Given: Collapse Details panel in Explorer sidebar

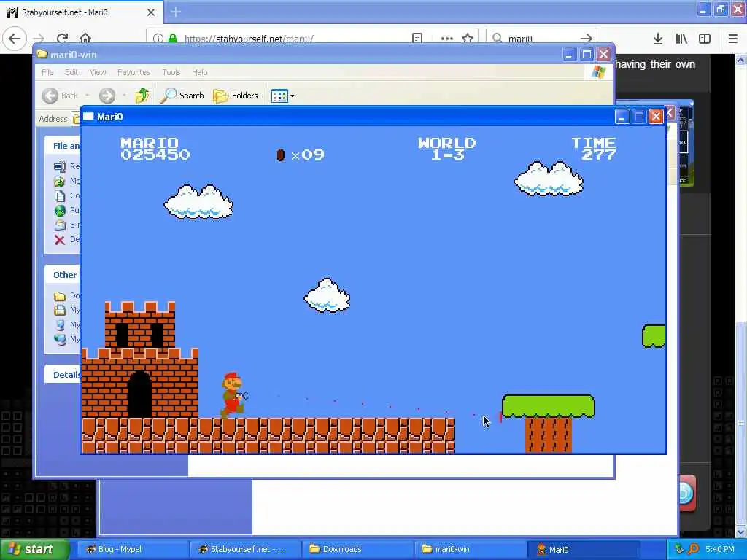Looking at the screenshot, I should pyautogui.click(x=63, y=374).
